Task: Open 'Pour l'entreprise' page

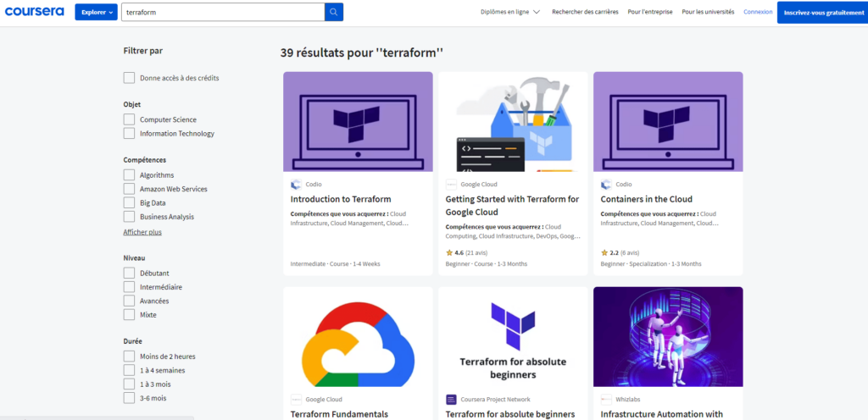Action: 650,12
